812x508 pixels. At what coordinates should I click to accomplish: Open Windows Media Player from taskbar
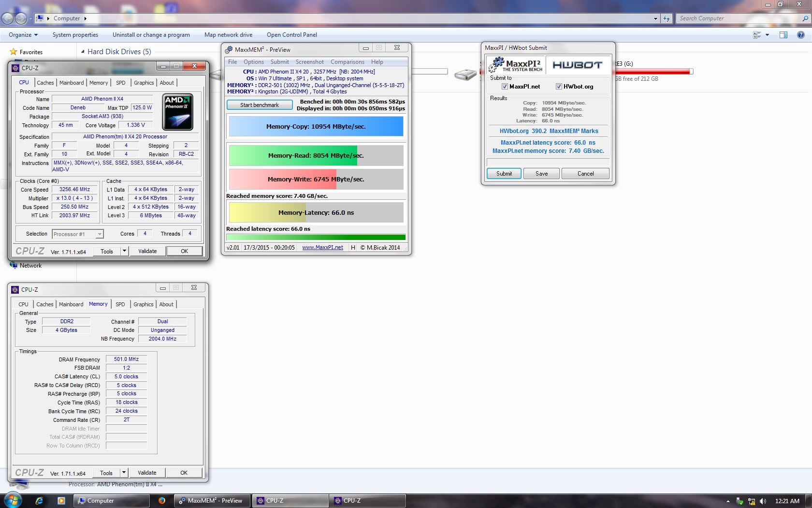click(x=61, y=501)
